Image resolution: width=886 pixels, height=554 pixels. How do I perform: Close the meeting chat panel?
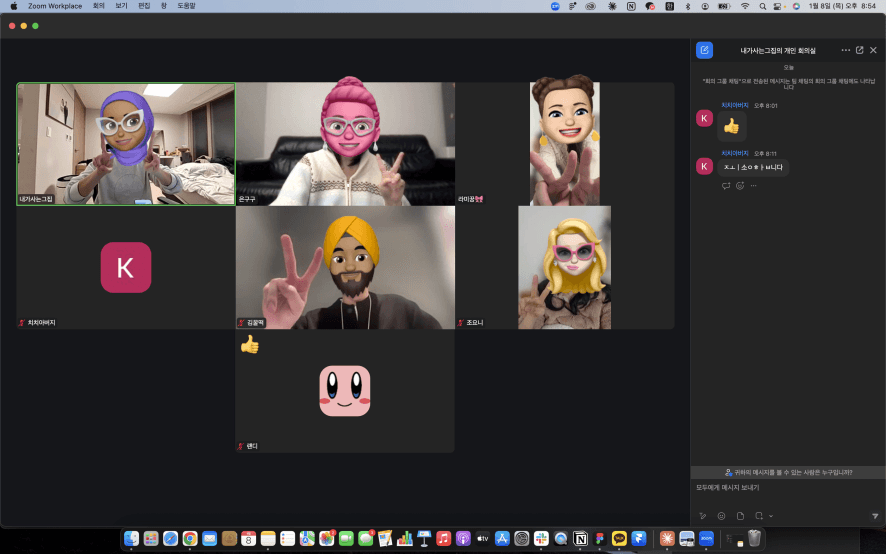(873, 50)
